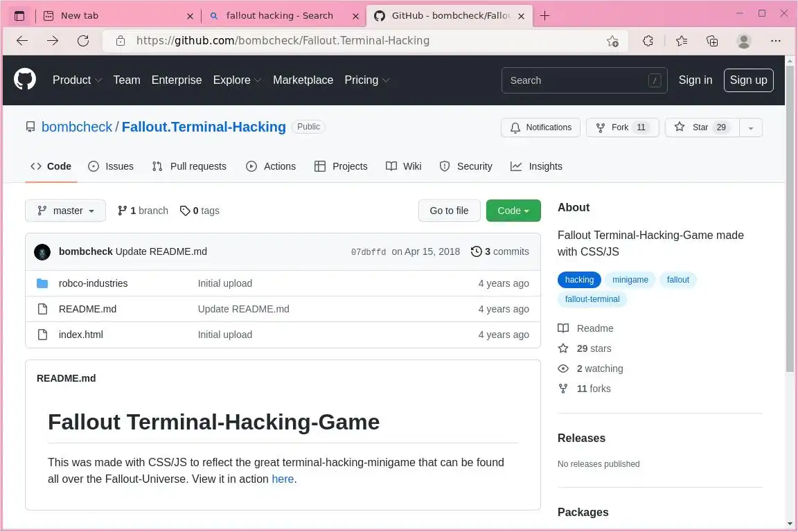
Task: Click the Sign up button
Action: 749,80
